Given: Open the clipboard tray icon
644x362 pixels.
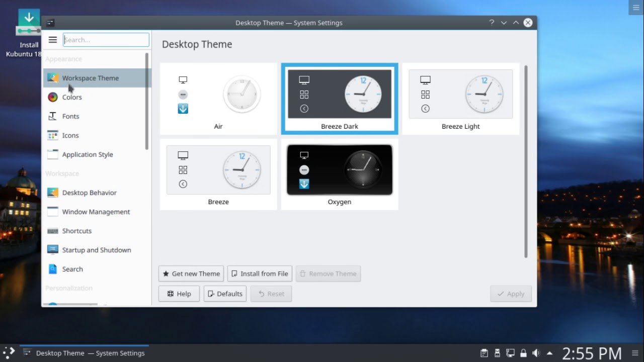Looking at the screenshot, I should (484, 353).
